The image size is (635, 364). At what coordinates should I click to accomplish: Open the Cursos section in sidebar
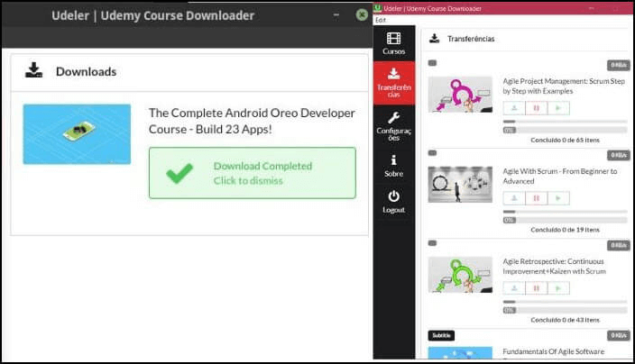coord(394,42)
